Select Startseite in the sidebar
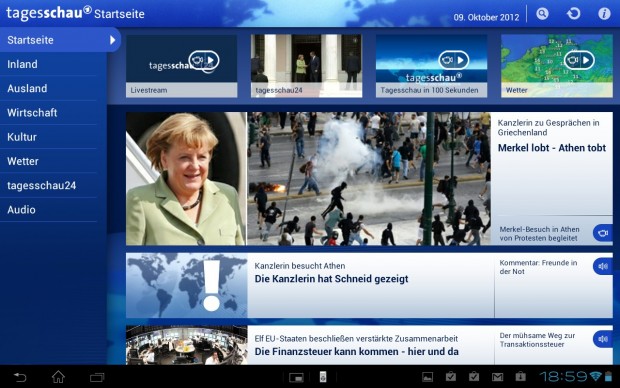 point(60,40)
